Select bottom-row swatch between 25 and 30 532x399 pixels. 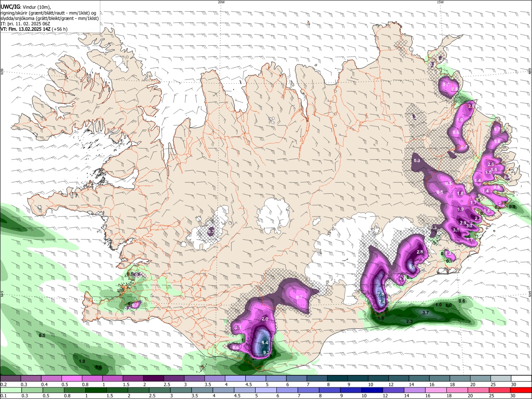500,390
